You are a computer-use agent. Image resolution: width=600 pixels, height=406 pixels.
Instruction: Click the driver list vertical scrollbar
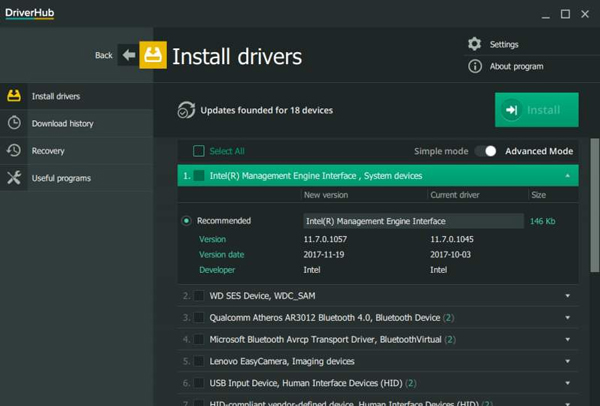(595, 205)
